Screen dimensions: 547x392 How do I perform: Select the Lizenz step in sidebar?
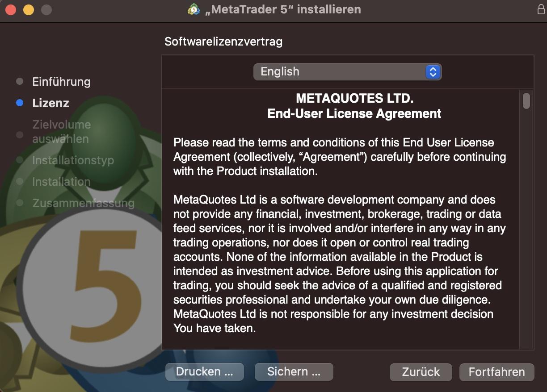coord(50,103)
